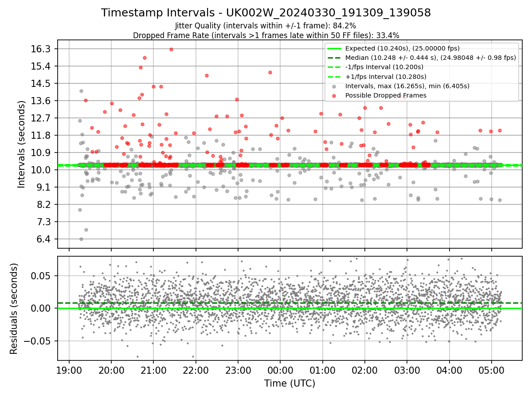Click the 10.0 y-axis tick label

(41, 170)
